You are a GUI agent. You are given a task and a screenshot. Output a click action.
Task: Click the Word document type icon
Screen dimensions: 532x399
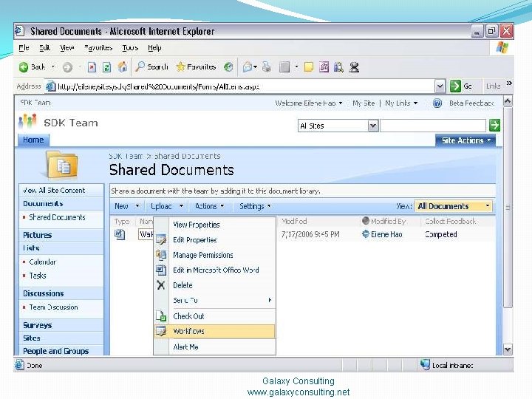coord(120,234)
